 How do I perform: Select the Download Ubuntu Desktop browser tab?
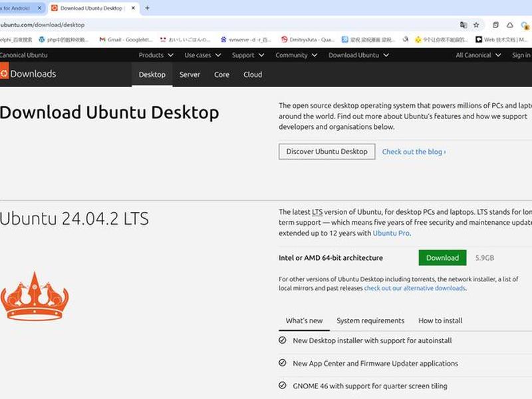pyautogui.click(x=93, y=8)
